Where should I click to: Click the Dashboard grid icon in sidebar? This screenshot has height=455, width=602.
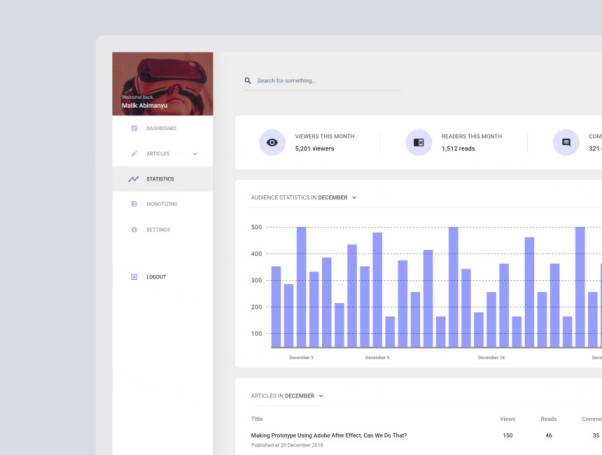point(134,128)
